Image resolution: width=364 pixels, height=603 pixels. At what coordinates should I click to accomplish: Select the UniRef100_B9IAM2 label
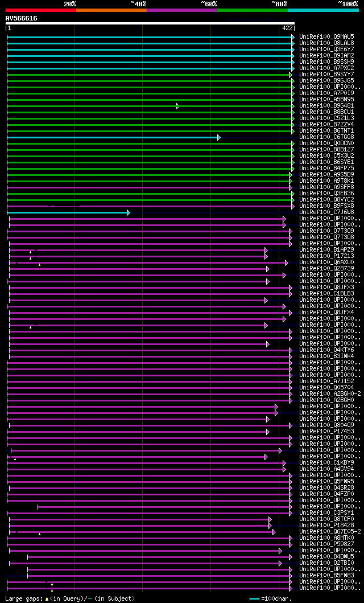coord(327,55)
